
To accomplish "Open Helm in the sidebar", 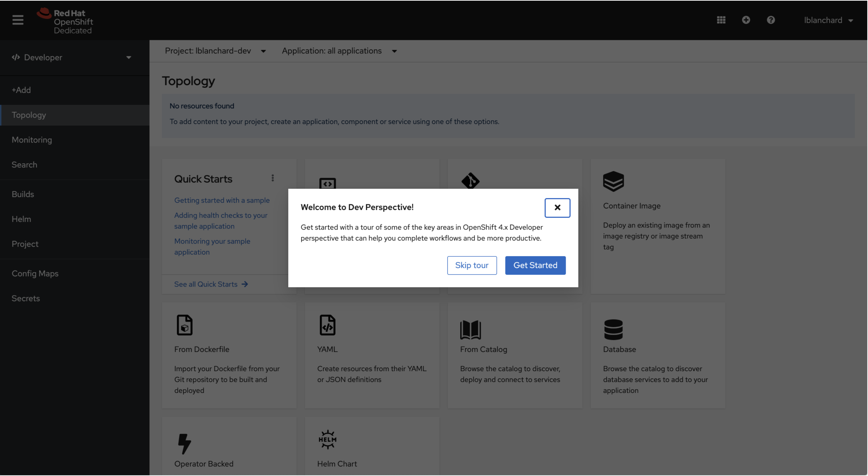I will coord(75,219).
